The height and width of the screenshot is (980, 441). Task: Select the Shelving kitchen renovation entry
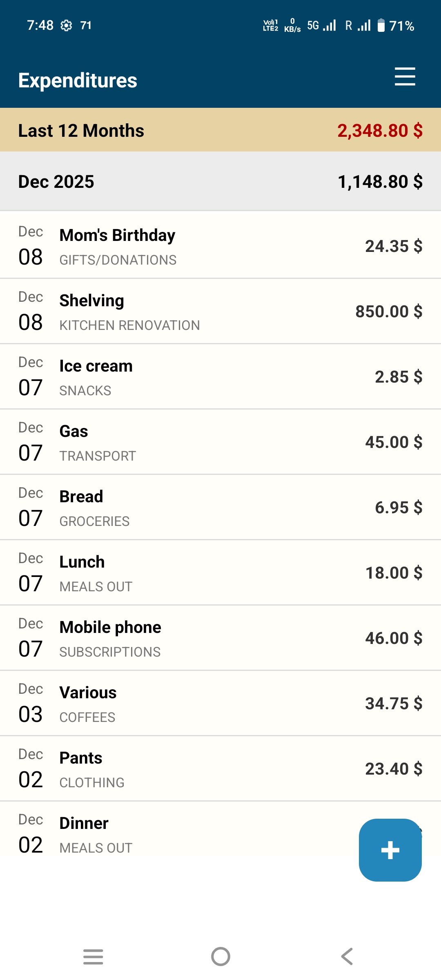(x=220, y=311)
